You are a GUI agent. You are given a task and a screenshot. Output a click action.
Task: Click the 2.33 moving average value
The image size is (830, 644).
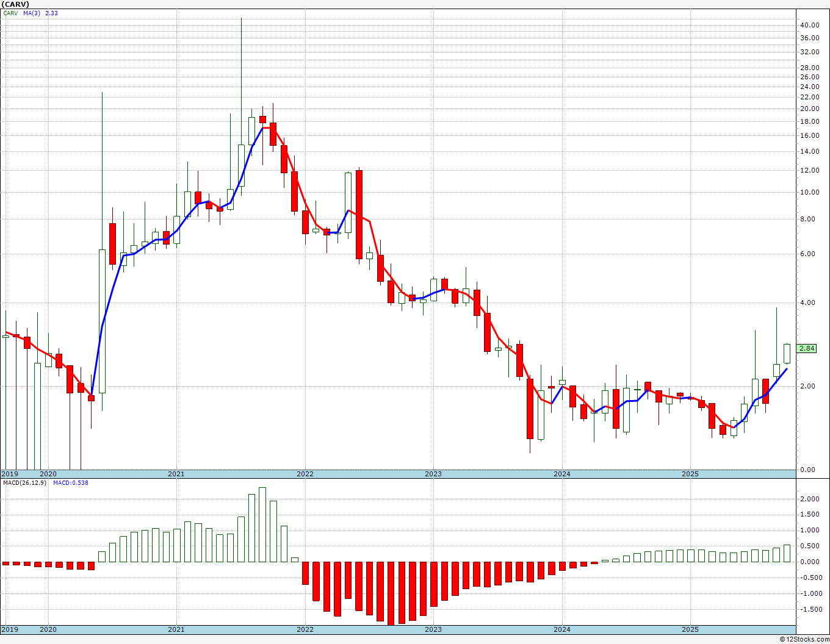[51, 13]
